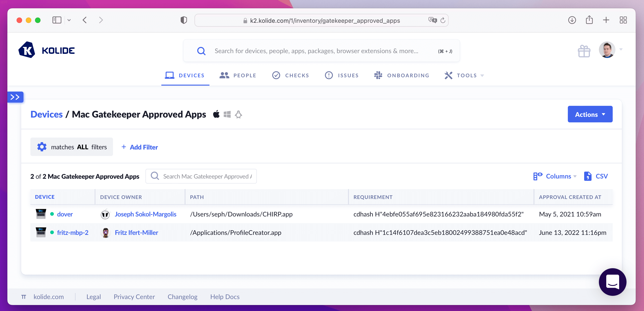Click the gear icon in matches ALL filters

(42, 147)
